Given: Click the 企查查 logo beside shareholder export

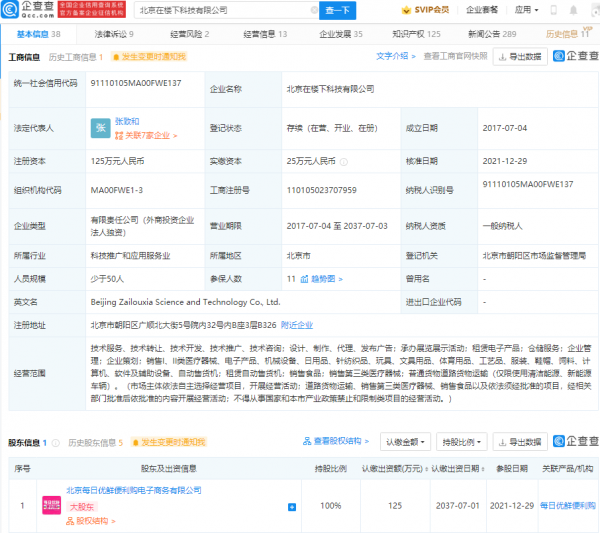Looking at the screenshot, I should point(576,442).
